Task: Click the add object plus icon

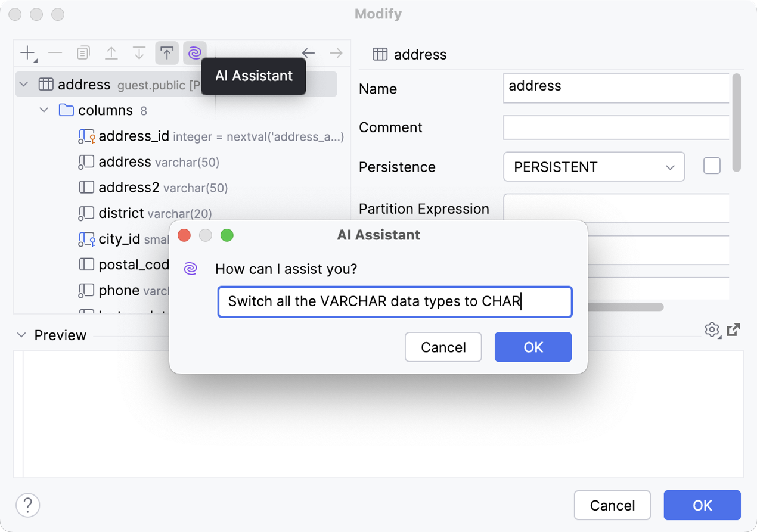Action: 27,54
